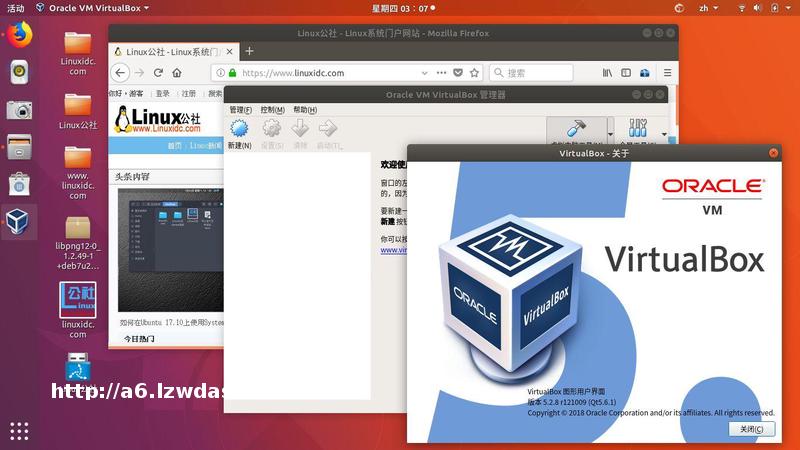Click the Firefox search box
This screenshot has height=450, width=800.
(535, 73)
